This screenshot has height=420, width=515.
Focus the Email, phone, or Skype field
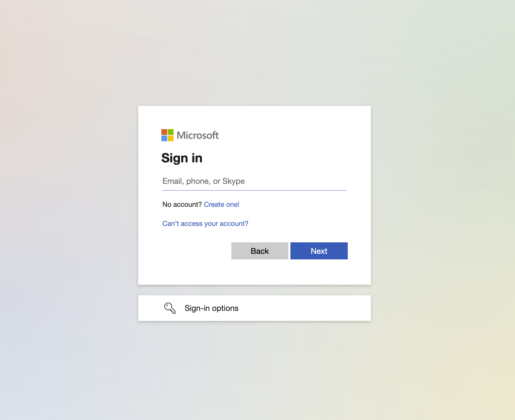[255, 181]
